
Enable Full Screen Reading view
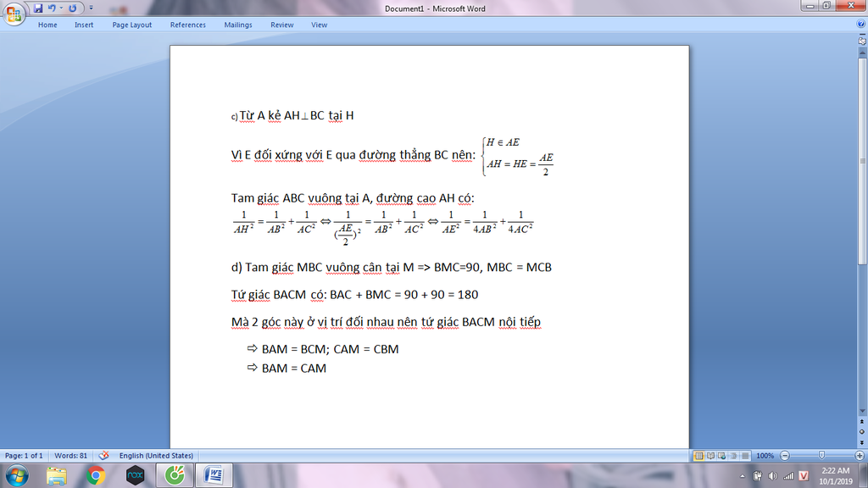coord(711,456)
